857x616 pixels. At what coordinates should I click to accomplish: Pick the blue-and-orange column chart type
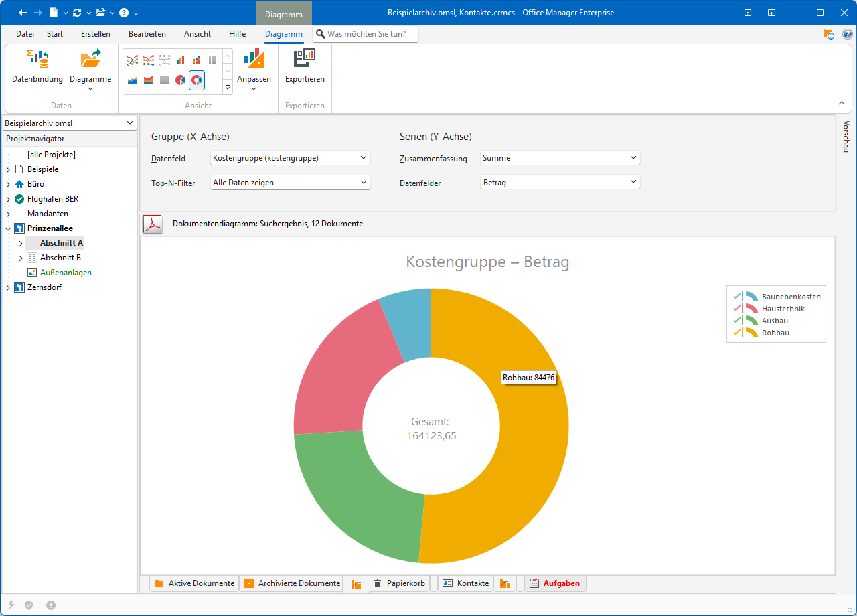pos(181,60)
